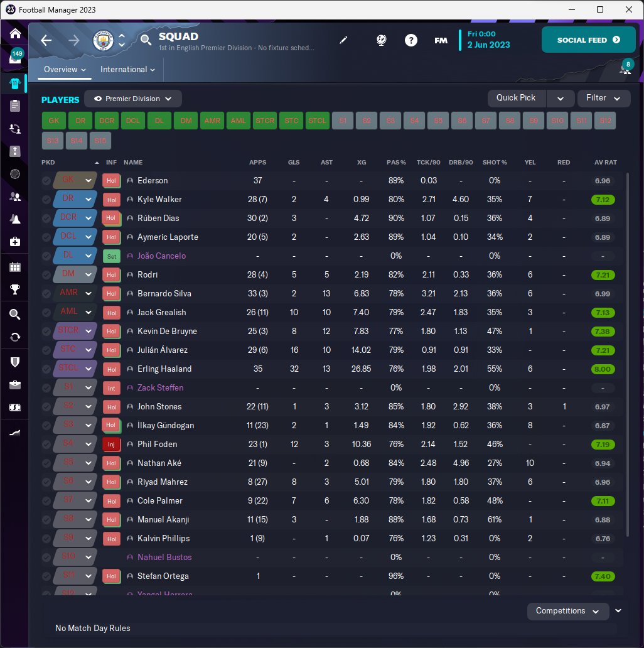Viewport: 644px width, 648px height.
Task: Toggle the selection circle for Ederson
Action: (46, 181)
